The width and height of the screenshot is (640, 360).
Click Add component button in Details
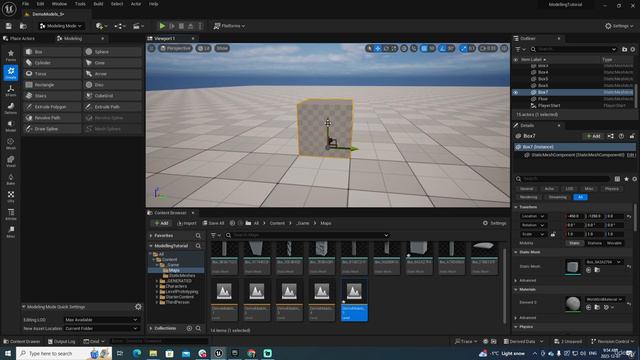593,136
